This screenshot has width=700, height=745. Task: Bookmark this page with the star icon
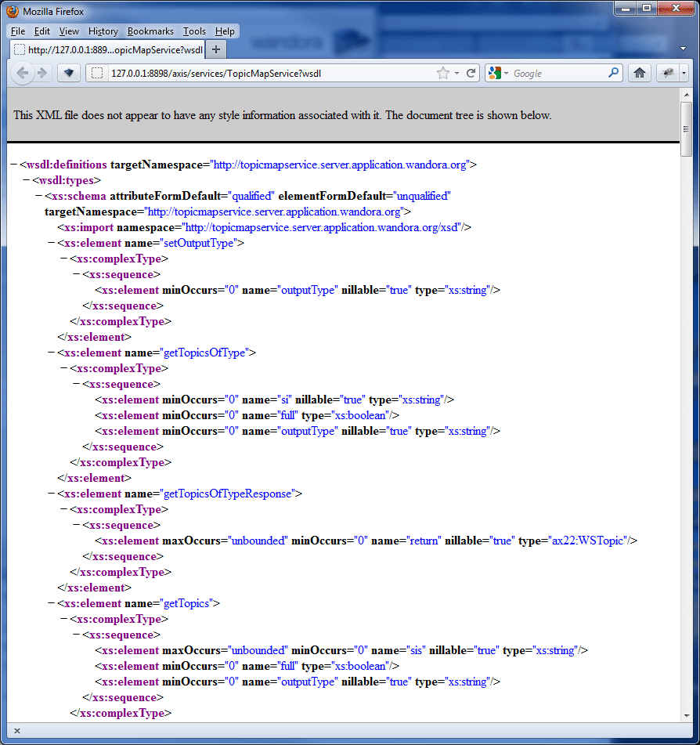click(443, 73)
